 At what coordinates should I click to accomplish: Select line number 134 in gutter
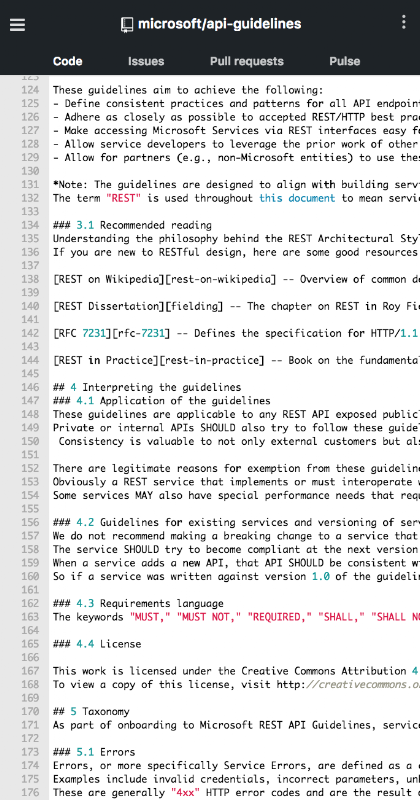pyautogui.click(x=30, y=225)
